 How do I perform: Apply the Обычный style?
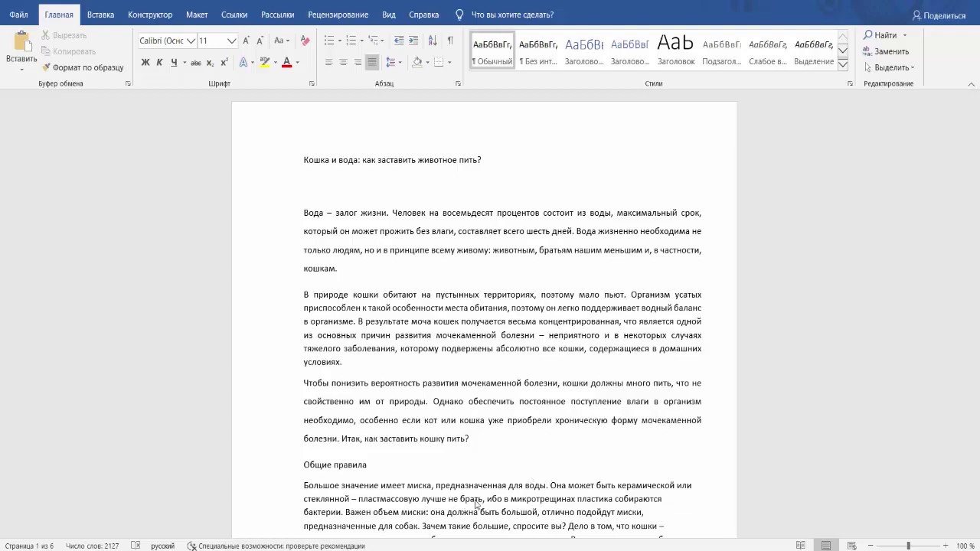pyautogui.click(x=492, y=51)
